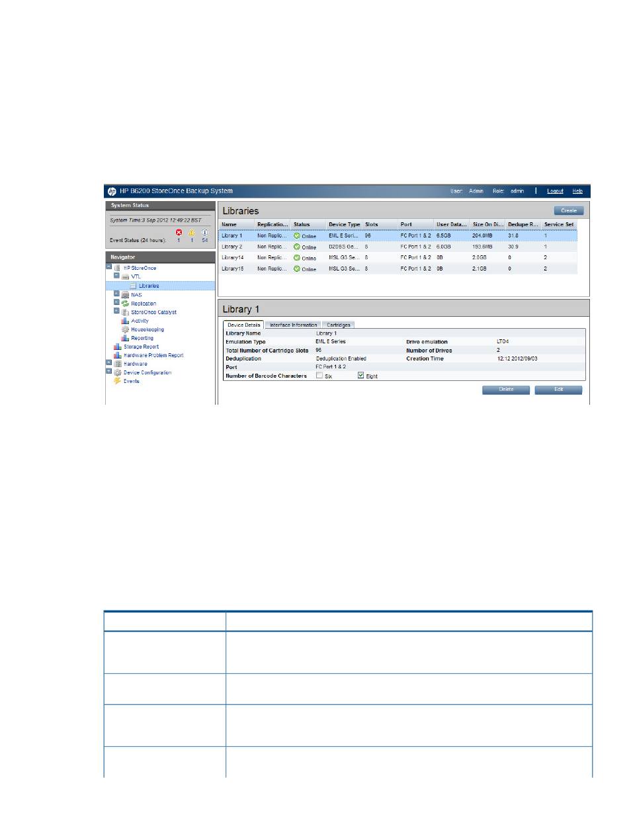Expand the Replication tree node
631x840 pixels.
coord(116,302)
